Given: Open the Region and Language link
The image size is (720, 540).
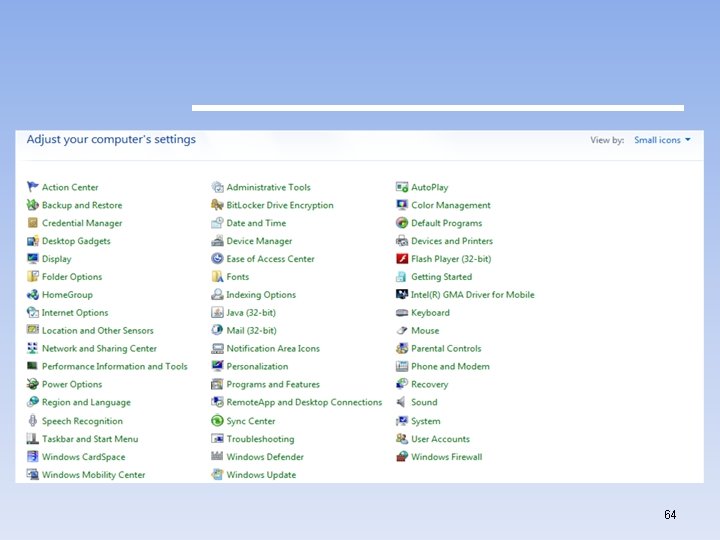Looking at the screenshot, I should [86, 402].
